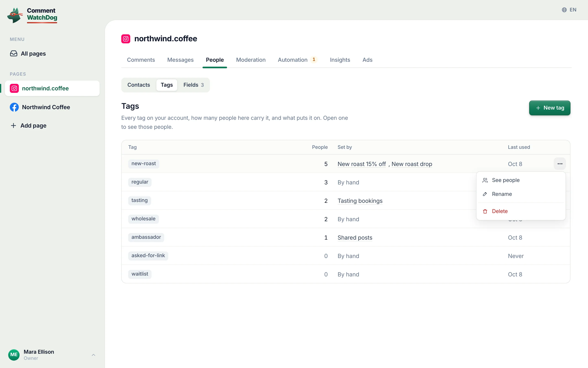588x368 pixels.
Task: Switch to Fields sub-tab
Action: (193, 85)
